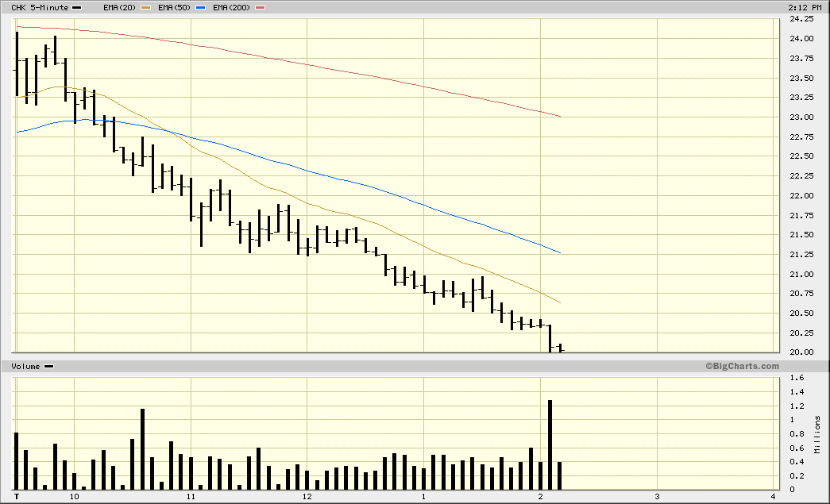This screenshot has height=504, width=830.
Task: Click the CHK 5-Minute title text
Action: pos(40,8)
